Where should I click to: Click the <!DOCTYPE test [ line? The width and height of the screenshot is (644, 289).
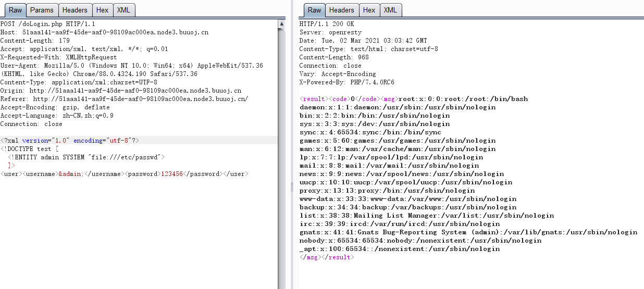point(30,149)
